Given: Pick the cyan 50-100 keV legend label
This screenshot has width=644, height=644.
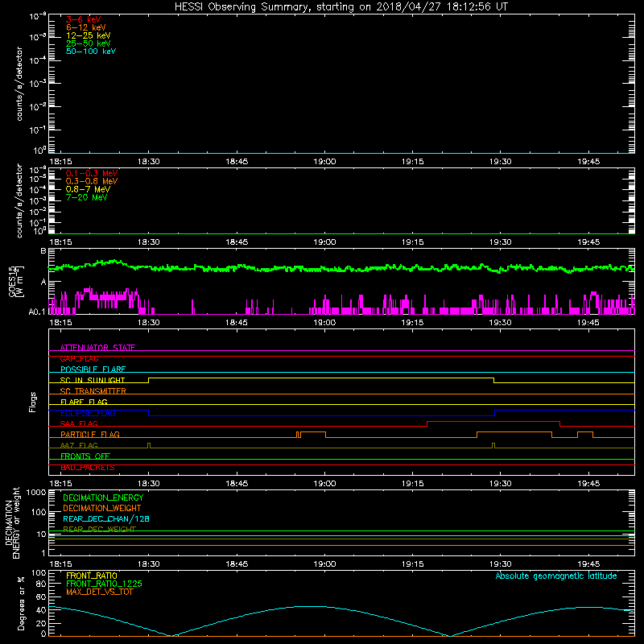Looking at the screenshot, I should [91, 52].
